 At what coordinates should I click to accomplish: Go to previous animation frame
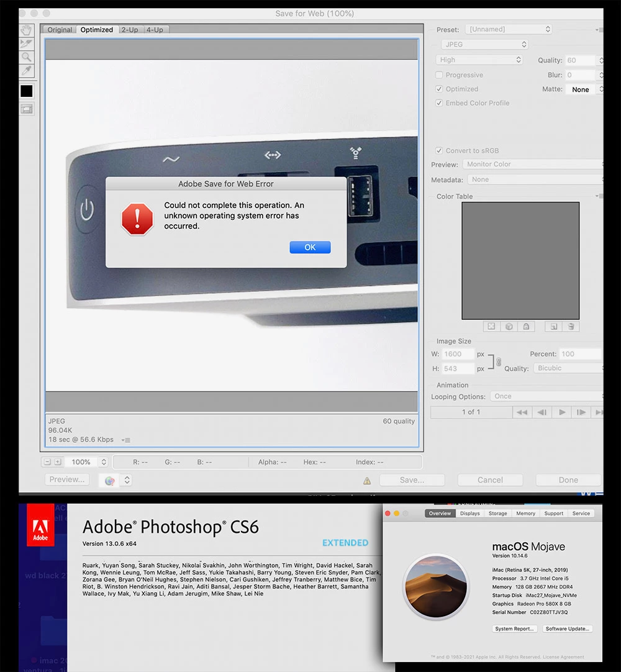click(542, 412)
